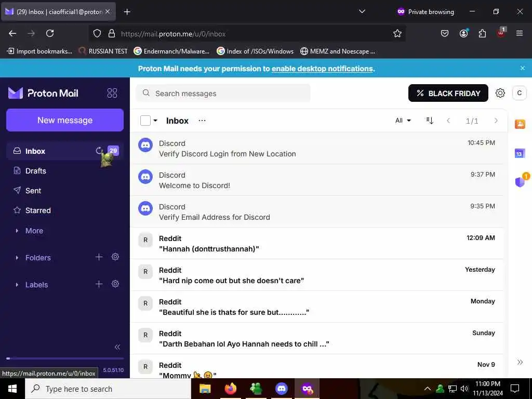Open a new browser tab
This screenshot has width=532, height=399.
[127, 12]
